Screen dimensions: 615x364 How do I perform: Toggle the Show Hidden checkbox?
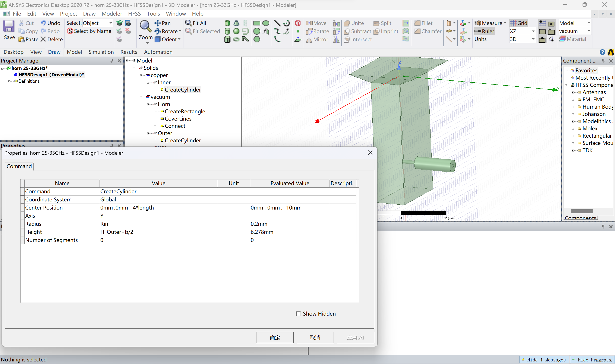tap(298, 313)
